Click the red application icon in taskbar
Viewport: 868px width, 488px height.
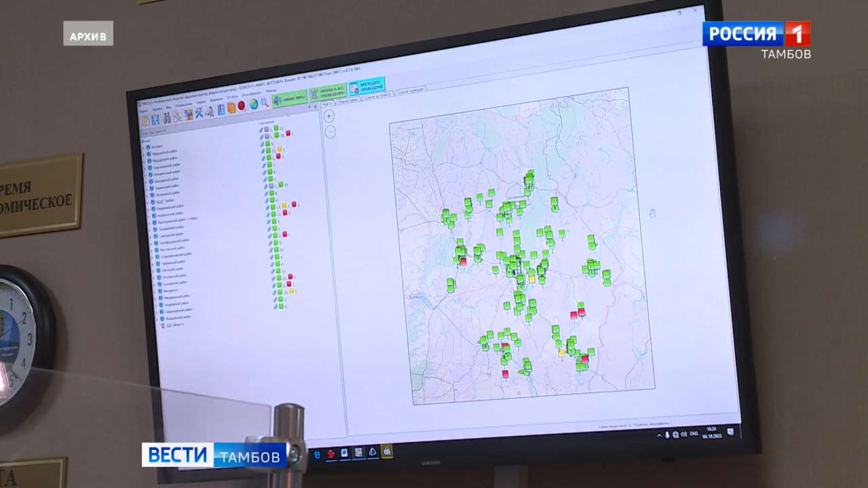point(331,454)
